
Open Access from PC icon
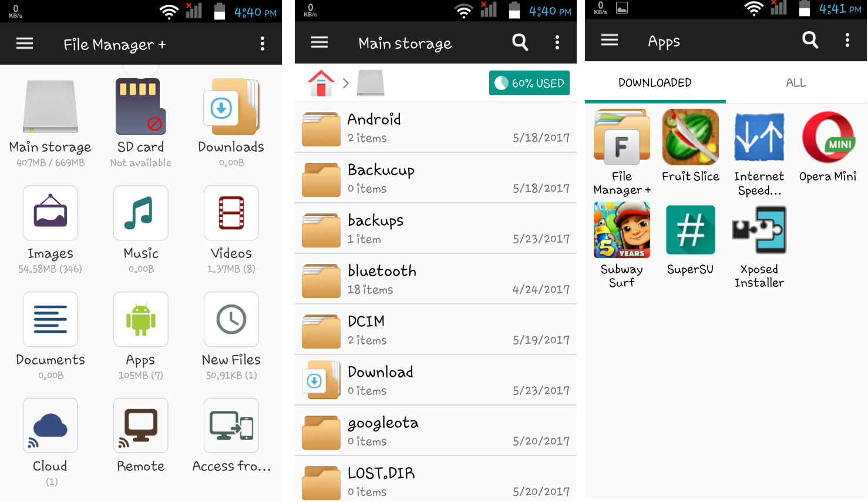[231, 426]
